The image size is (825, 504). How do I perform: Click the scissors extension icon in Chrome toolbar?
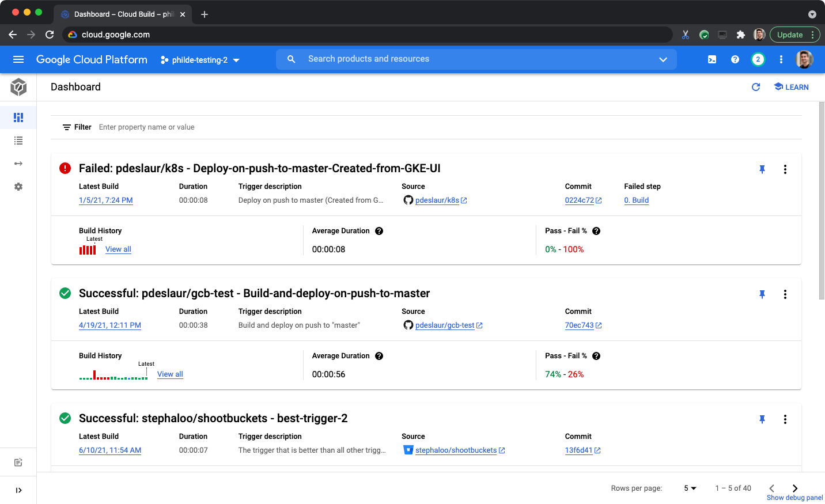click(x=686, y=35)
